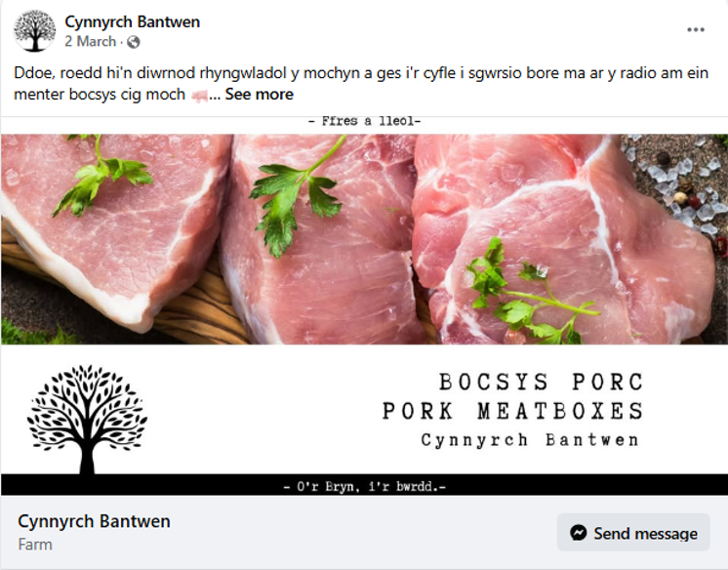
Task: Click the Send message button
Action: point(633,532)
